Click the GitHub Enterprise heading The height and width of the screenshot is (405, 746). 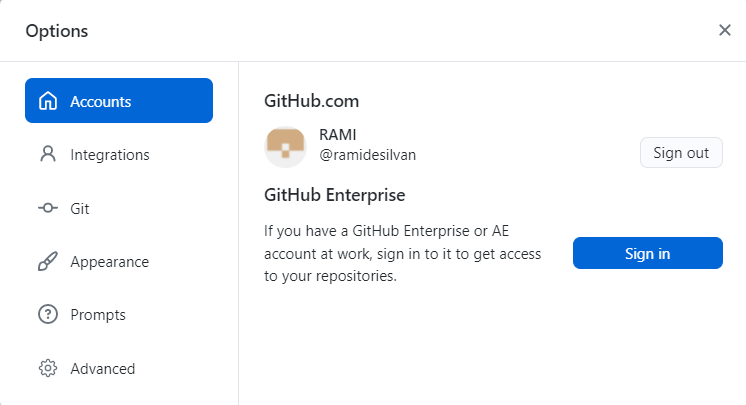coord(334,195)
